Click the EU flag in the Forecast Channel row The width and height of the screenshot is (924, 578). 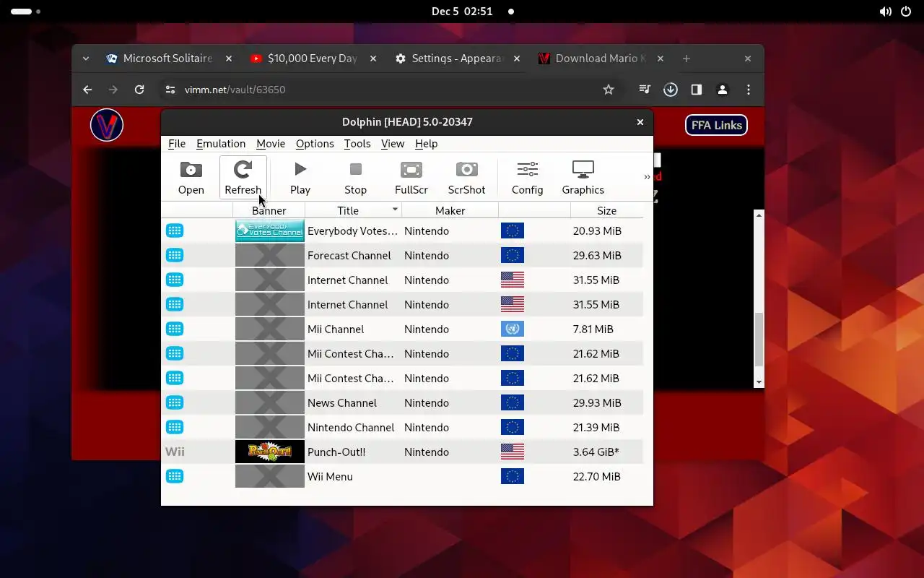click(x=513, y=255)
